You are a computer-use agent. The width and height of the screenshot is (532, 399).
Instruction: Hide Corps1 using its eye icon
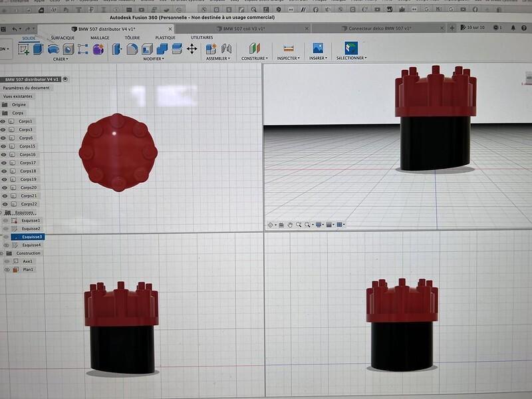point(3,121)
